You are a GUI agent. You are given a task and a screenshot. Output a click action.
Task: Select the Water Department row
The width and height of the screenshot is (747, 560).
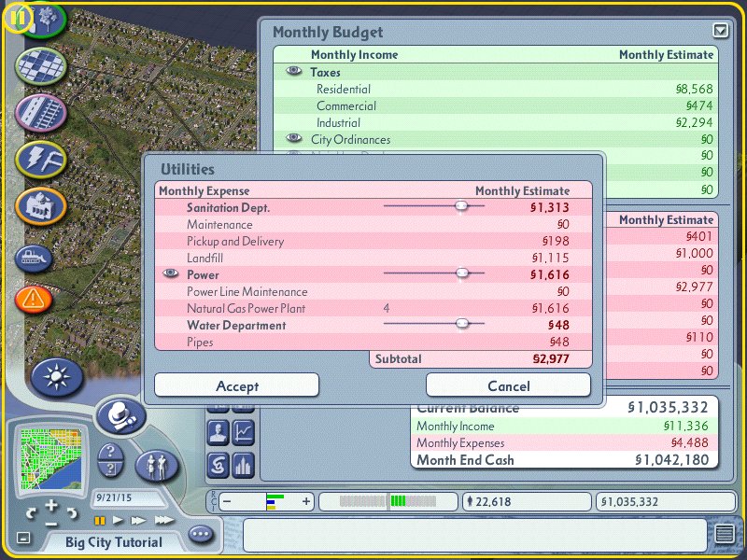235,326
